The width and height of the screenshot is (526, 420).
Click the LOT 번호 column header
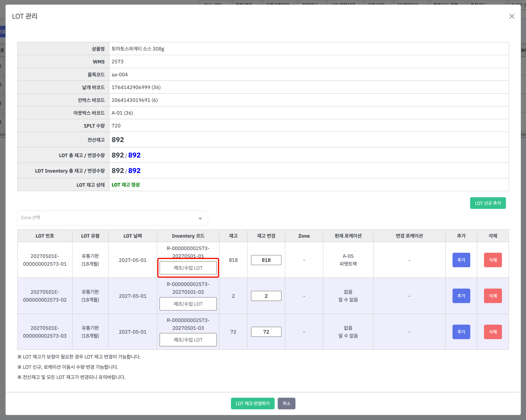pyautogui.click(x=45, y=236)
